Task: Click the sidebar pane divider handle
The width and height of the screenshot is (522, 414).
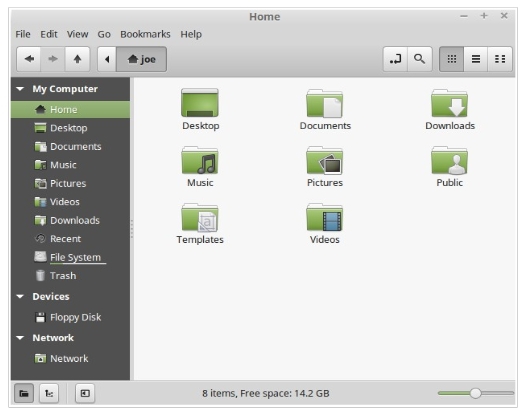Action: point(132,229)
